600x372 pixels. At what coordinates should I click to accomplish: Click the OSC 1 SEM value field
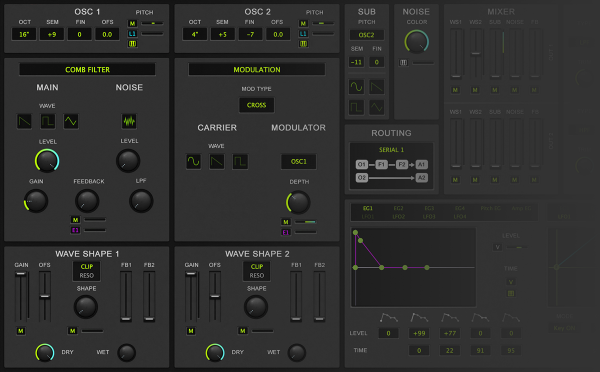[52, 34]
